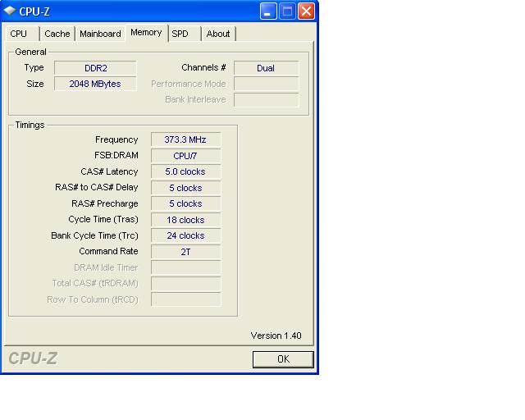This screenshot has width=525, height=420.
Task: Click the 373.3 MHz frequency value
Action: point(186,139)
